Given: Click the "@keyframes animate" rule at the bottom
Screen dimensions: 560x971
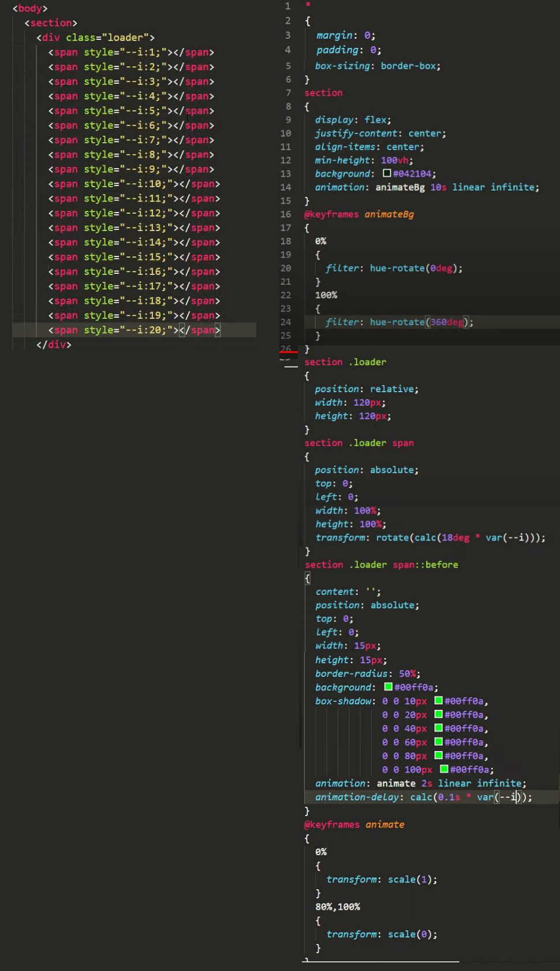Looking at the screenshot, I should click(x=354, y=824).
